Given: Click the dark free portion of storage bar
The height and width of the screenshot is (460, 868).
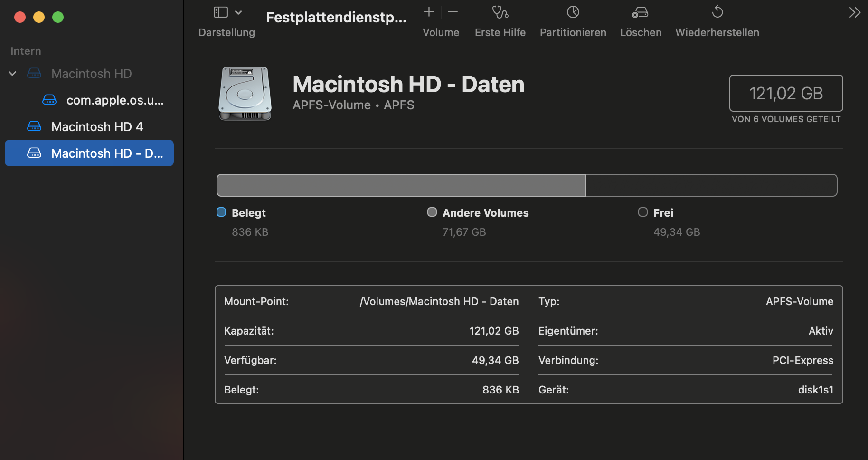Looking at the screenshot, I should tap(711, 185).
